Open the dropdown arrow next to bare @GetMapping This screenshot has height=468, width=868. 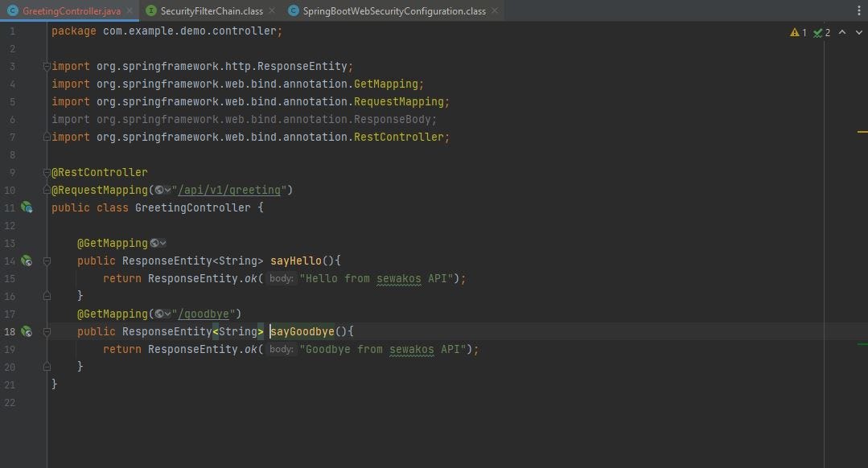click(164, 242)
